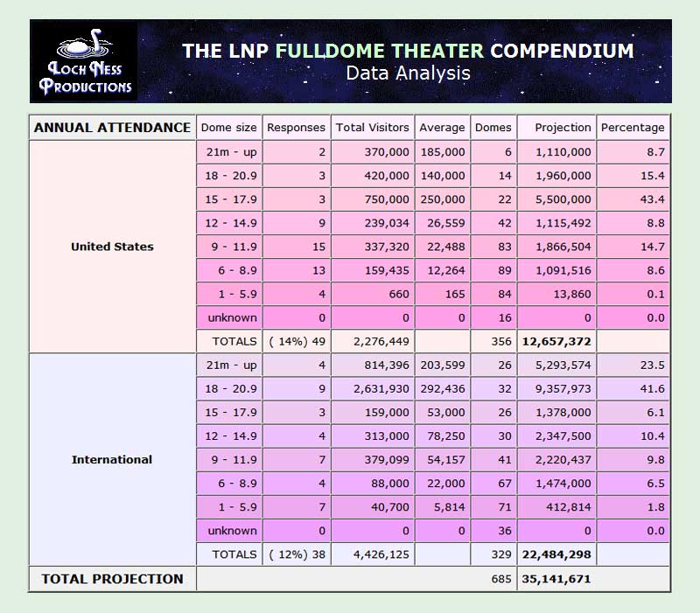Viewport: 700px width, 613px height.
Task: Select the 1,091,516 projection cell
Action: (x=556, y=270)
